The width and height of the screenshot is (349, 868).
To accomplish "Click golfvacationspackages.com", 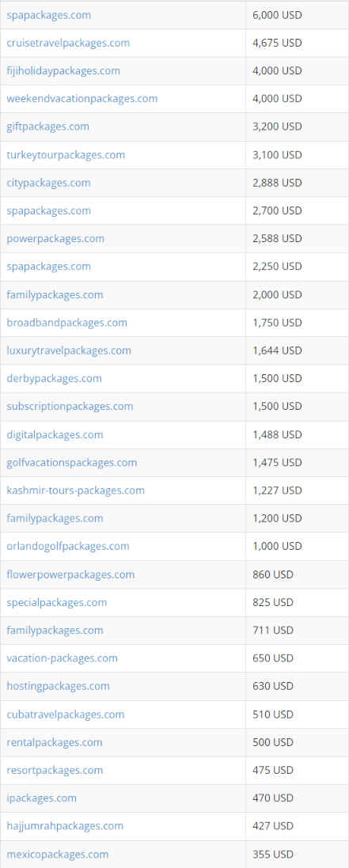I will [71, 462].
